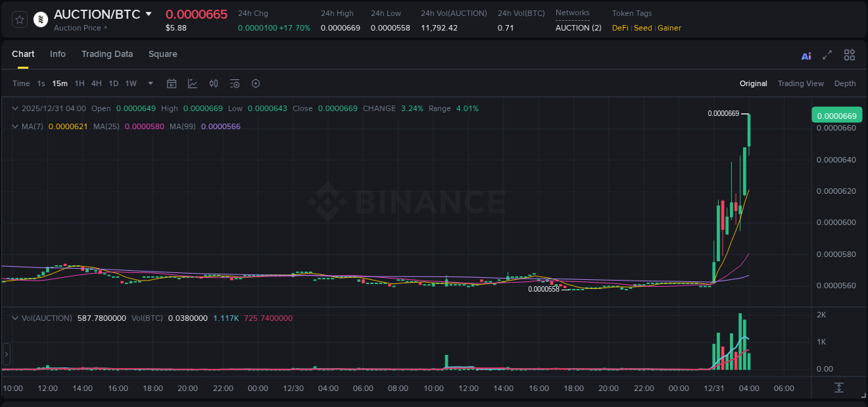This screenshot has height=407, width=868.
Task: Select the 1H time interval
Action: 80,83
